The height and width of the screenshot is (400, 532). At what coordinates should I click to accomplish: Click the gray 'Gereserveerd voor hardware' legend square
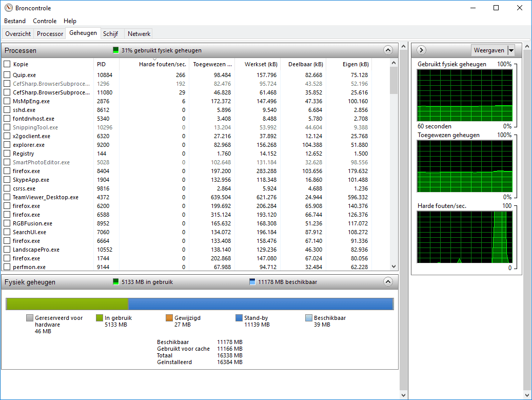[x=30, y=318]
